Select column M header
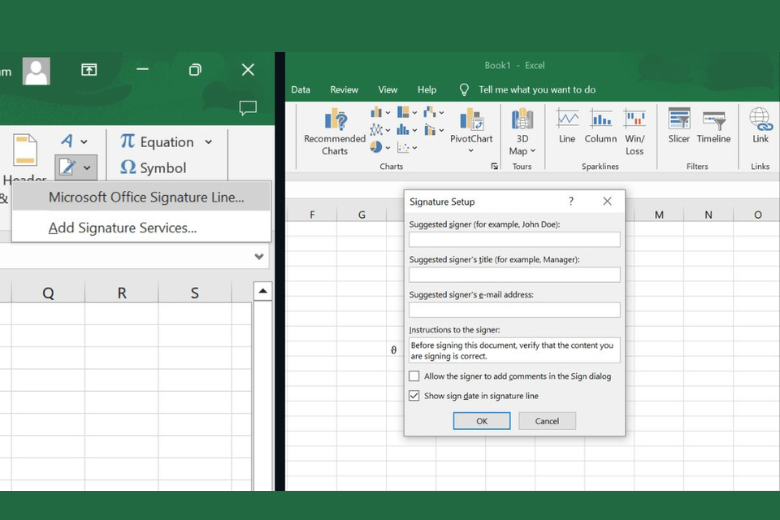The width and height of the screenshot is (780, 520). (659, 214)
